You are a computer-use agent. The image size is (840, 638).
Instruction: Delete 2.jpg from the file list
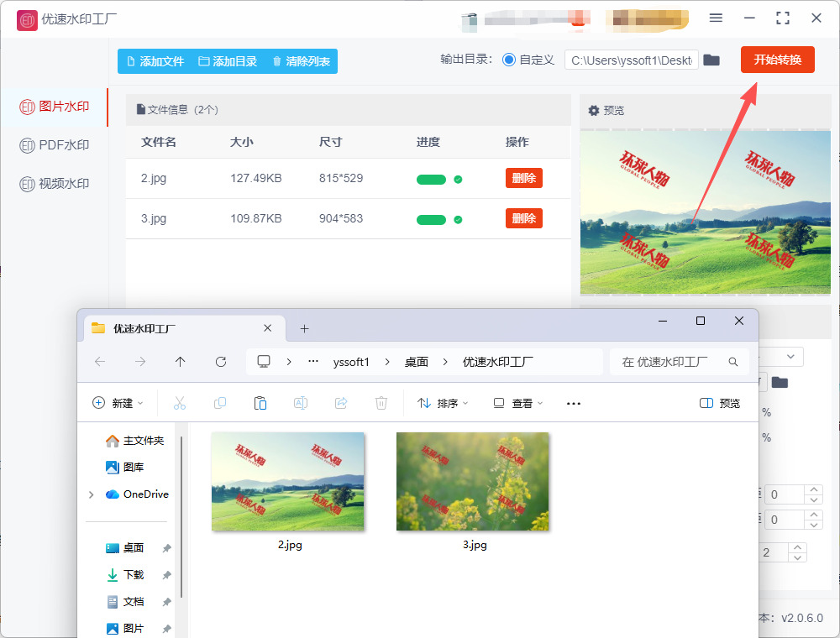tap(523, 178)
